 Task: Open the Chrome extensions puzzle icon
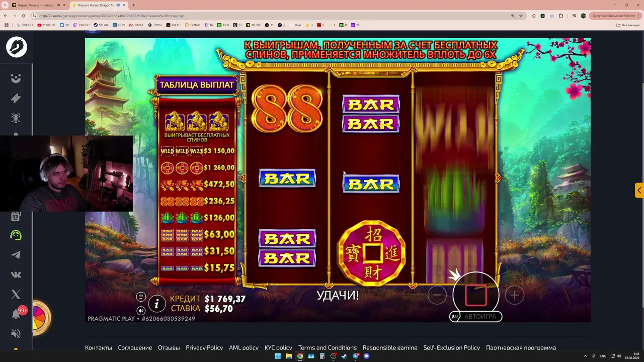point(561,16)
